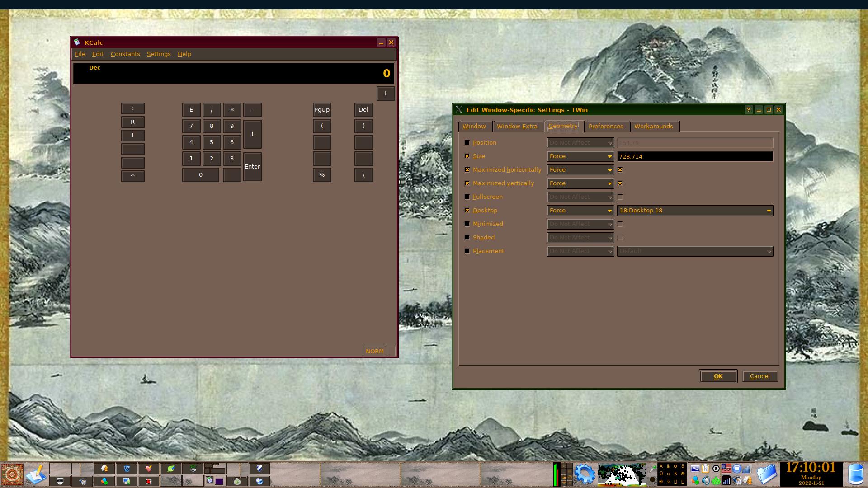Click the picked-color circle swatch
The width and height of the screenshot is (868, 488).
(652, 479)
